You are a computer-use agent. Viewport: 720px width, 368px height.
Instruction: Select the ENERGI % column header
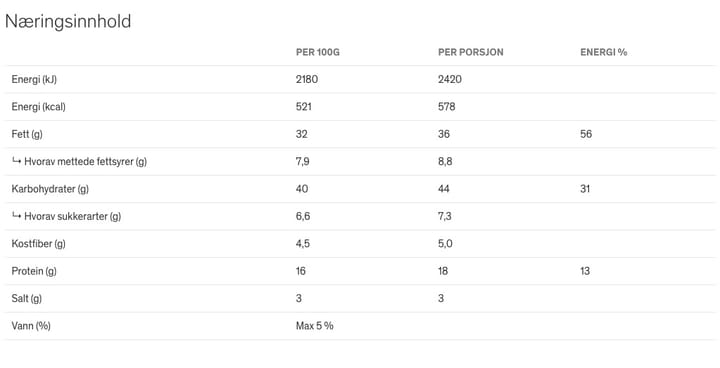pyautogui.click(x=603, y=52)
